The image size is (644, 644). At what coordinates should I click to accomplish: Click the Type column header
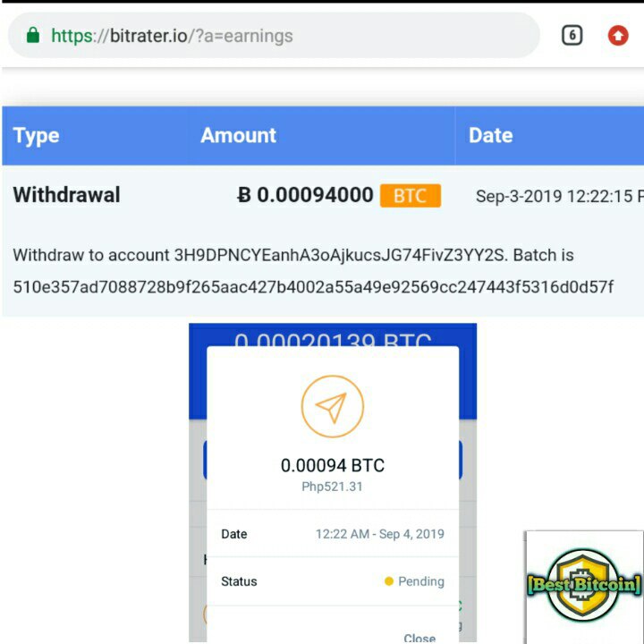[36, 136]
